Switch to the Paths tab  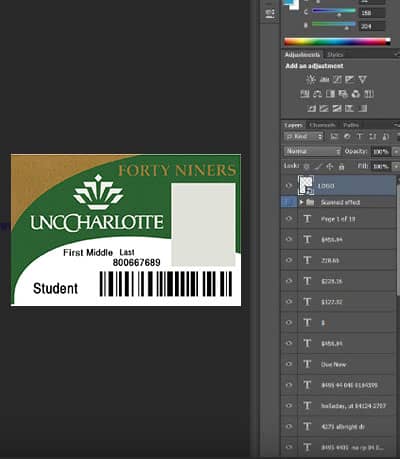tap(351, 125)
